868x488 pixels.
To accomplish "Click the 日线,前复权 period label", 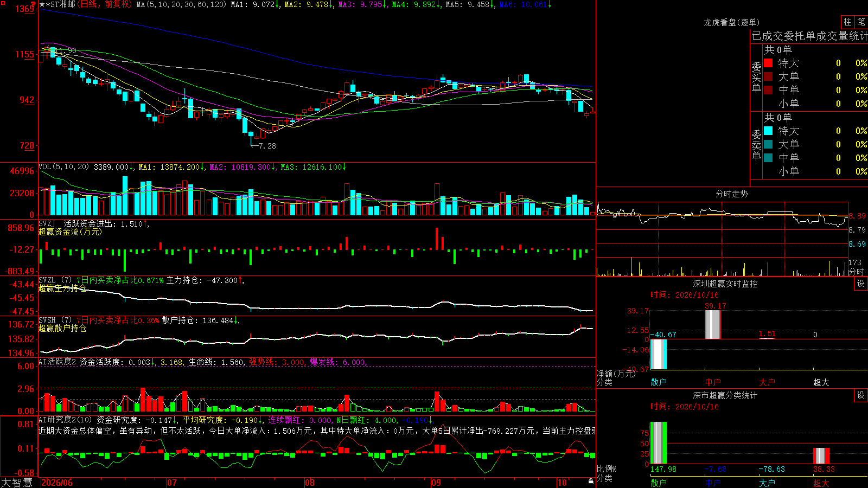I will (x=104, y=4).
